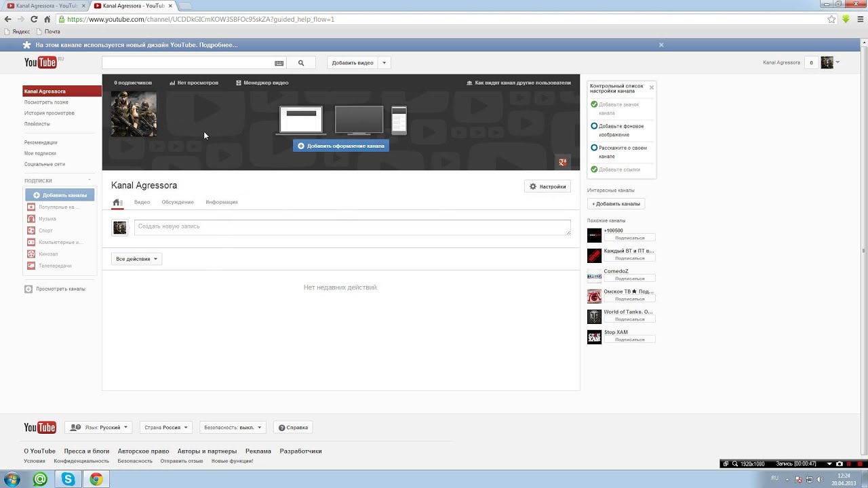Open the Язык: Русский language dropdown
868x488 pixels.
[99, 428]
